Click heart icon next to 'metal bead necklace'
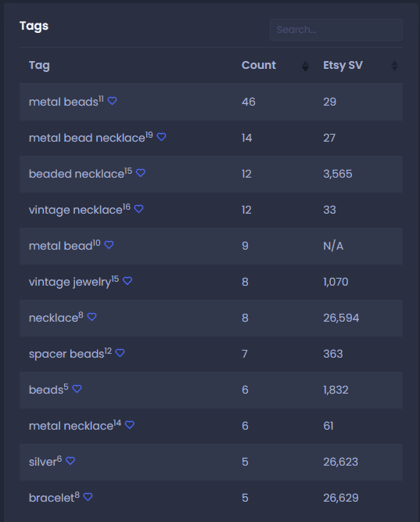This screenshot has height=522, width=420. [161, 137]
